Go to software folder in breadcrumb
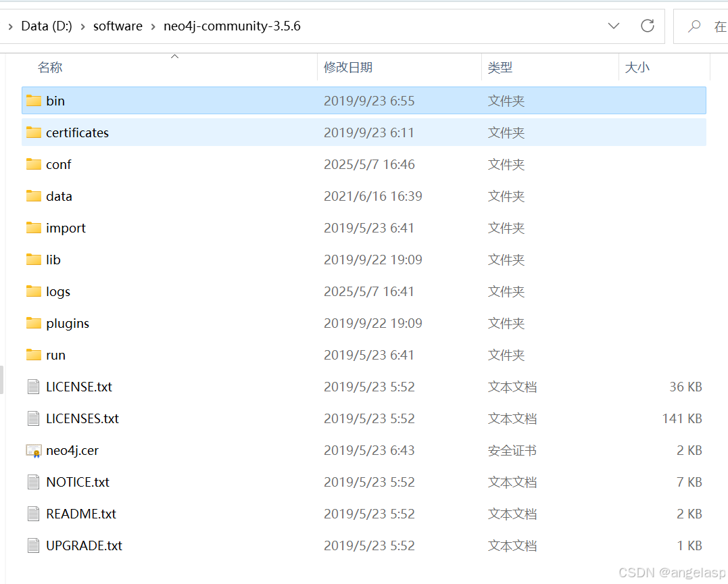This screenshot has height=584, width=728. tap(118, 26)
